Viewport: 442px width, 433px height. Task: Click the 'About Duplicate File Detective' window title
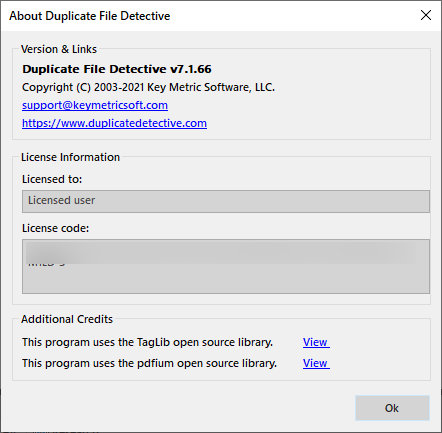coord(90,16)
